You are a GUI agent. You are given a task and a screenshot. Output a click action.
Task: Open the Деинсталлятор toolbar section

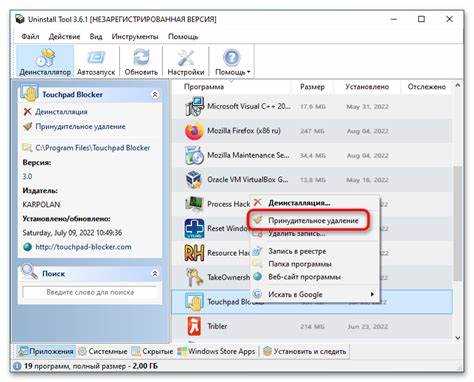[x=45, y=62]
